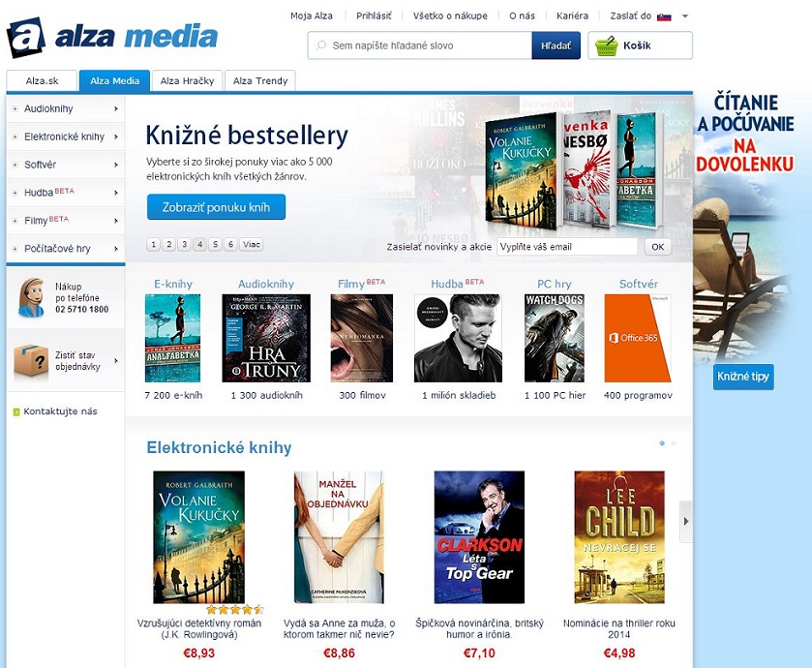The height and width of the screenshot is (668, 812).
Task: Select the first carousel page dot
Action: [662, 443]
